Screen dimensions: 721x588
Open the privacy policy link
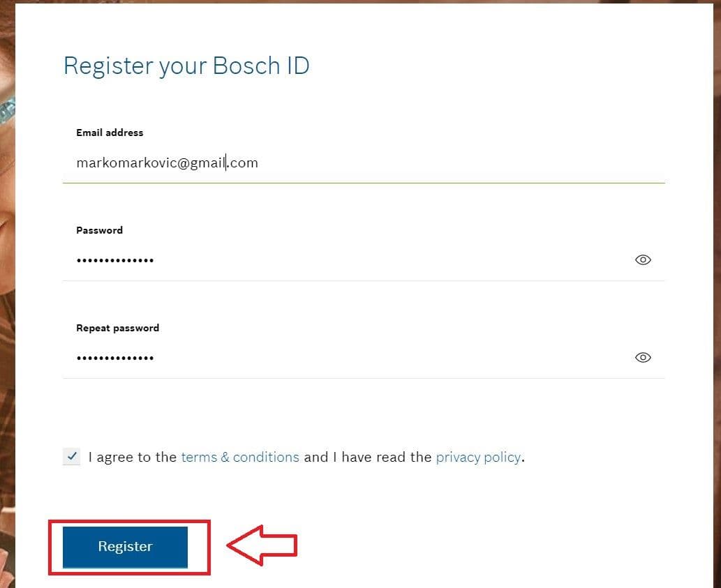[x=478, y=458]
